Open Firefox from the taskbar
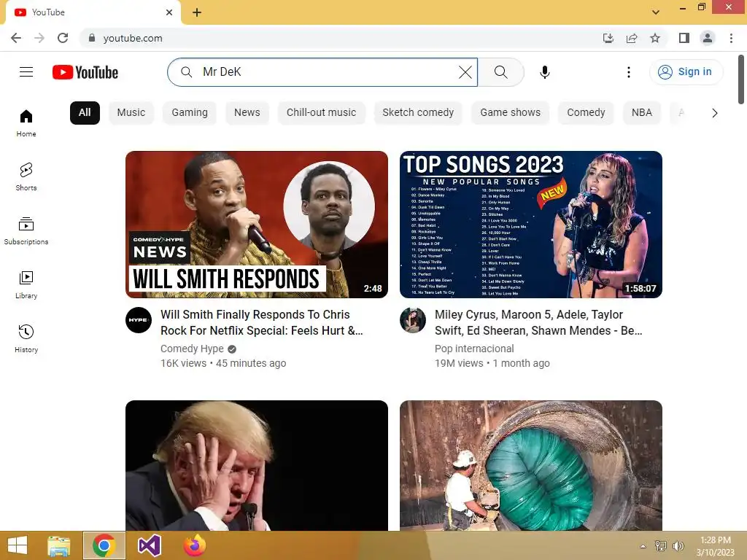This screenshot has height=560, width=747. [x=194, y=545]
